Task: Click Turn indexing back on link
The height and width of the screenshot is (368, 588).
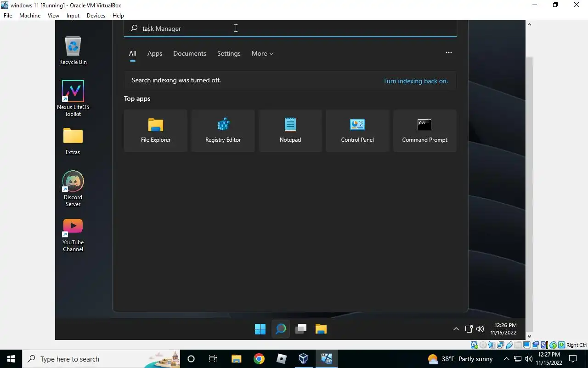Action: pyautogui.click(x=416, y=81)
